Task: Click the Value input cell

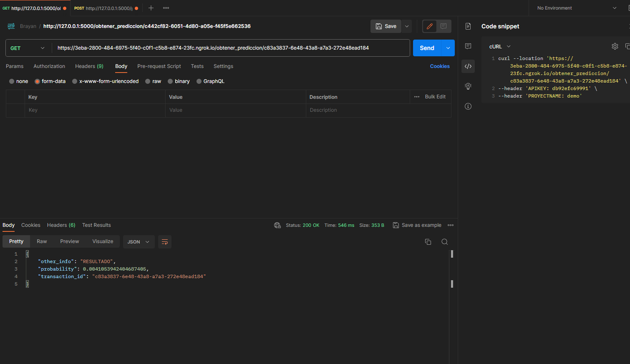Action: point(235,110)
